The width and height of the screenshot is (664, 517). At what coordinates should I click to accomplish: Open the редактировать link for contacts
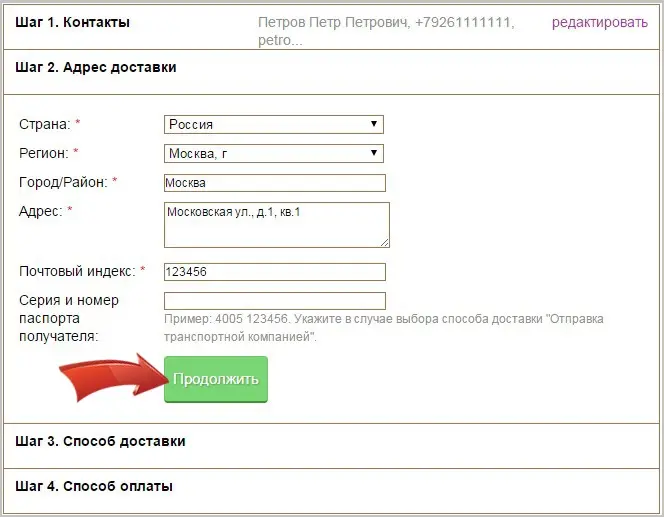click(600, 22)
